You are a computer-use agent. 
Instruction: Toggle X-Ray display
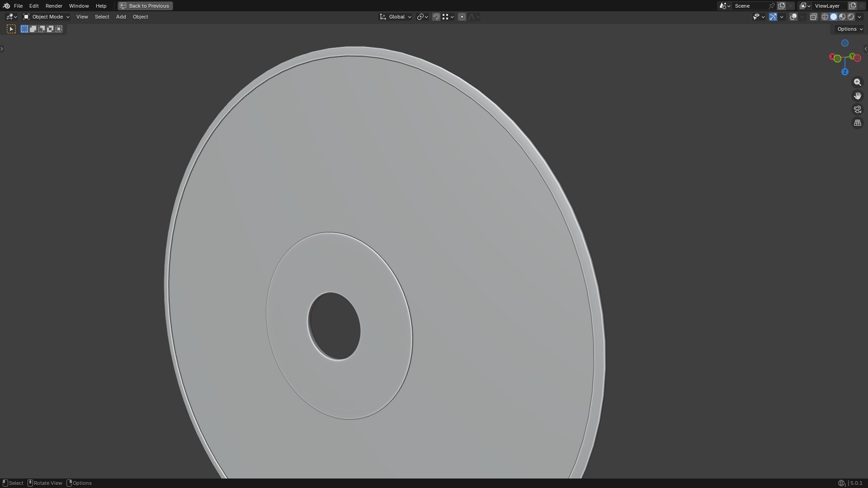coord(813,17)
